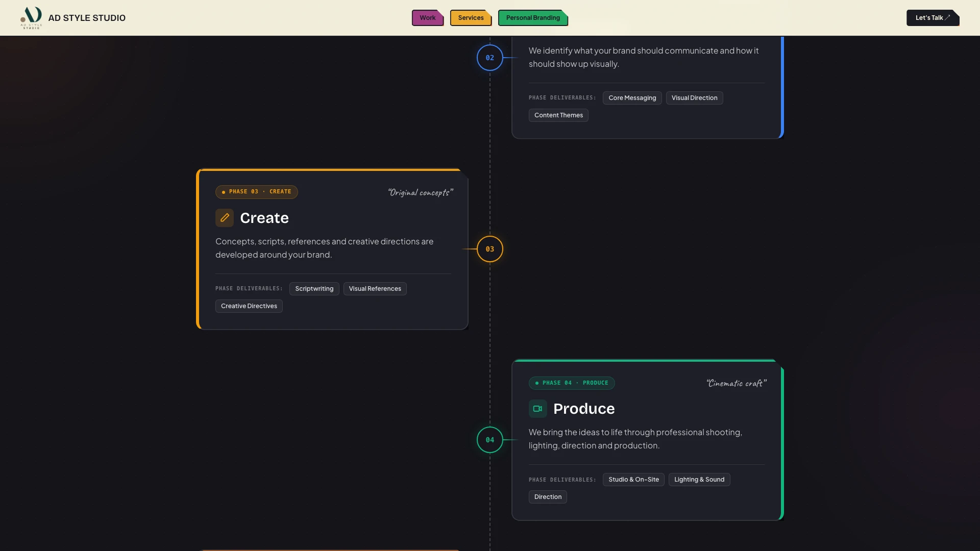
Task: Click the PHASE 04 · PRODUCE badge
Action: pos(572,383)
